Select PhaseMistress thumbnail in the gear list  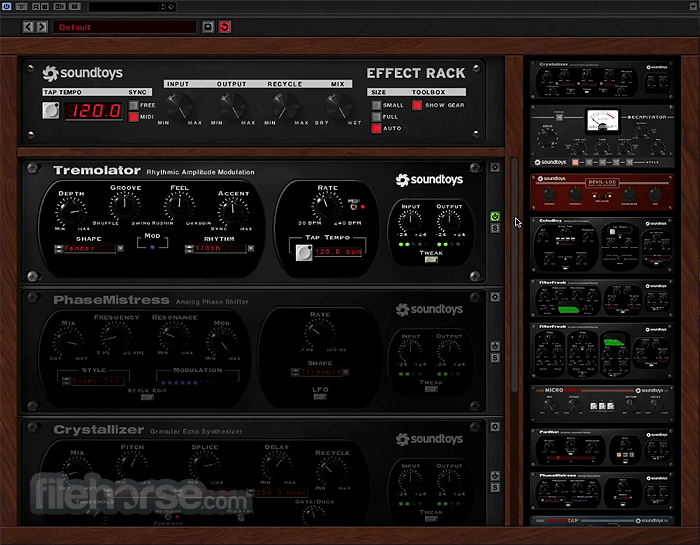602,491
